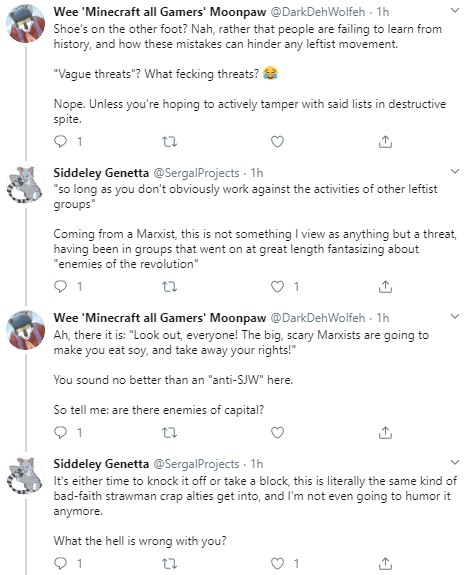Open the @DarkDehWolfeh handle on the first tweet

(318, 12)
